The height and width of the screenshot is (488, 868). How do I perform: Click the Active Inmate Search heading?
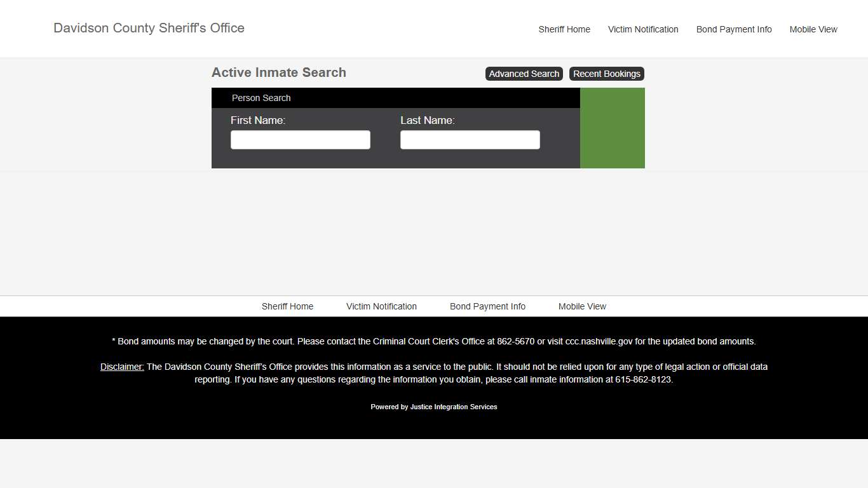coord(278,72)
